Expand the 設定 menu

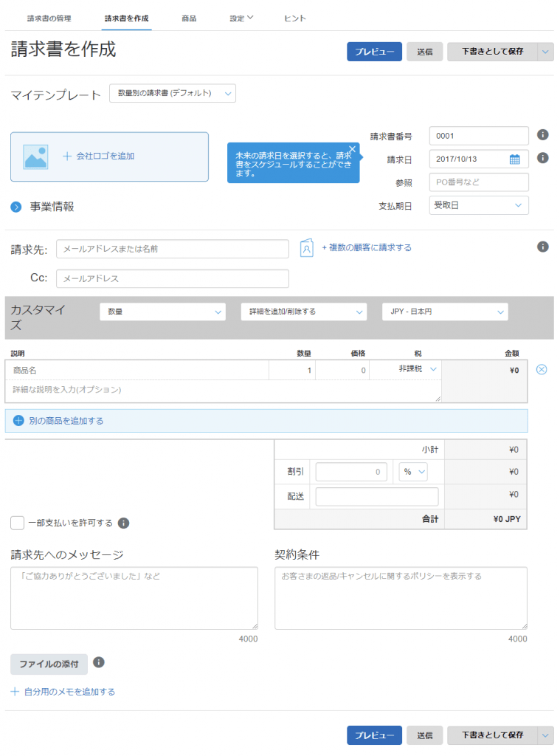point(241,18)
